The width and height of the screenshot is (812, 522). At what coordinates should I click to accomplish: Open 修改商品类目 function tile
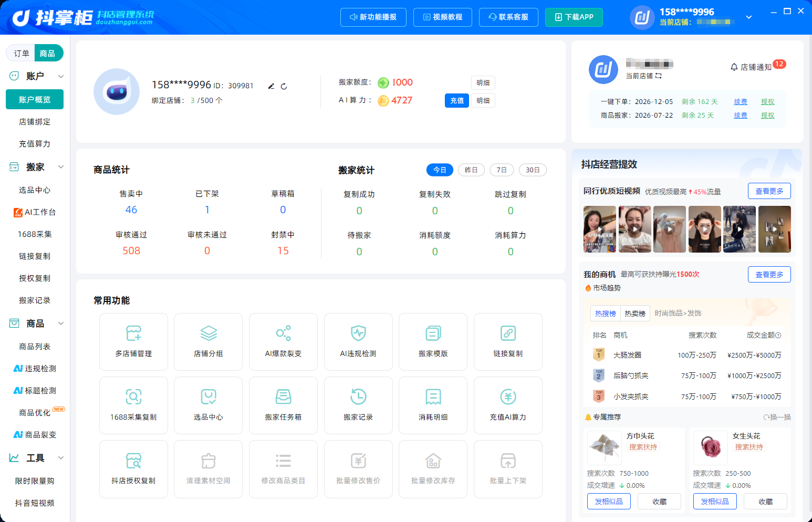283,469
